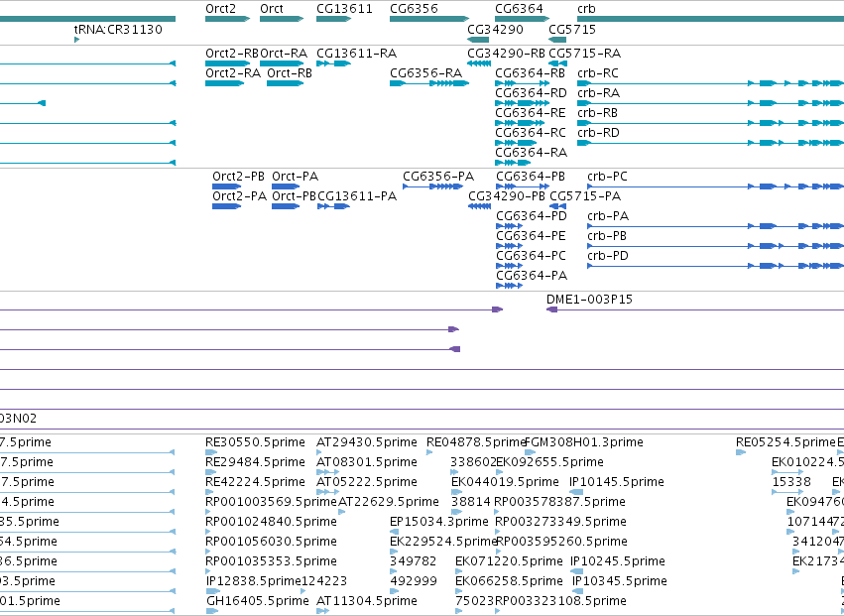Open EST FGM308H01.3prime label
Image resolution: width=844 pixels, height=616 pixels.
point(584,442)
